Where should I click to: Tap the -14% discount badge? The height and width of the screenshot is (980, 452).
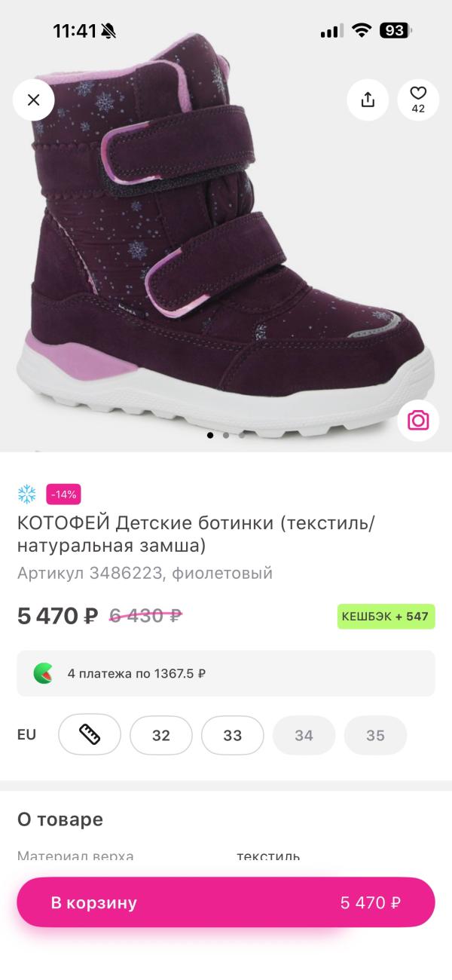63,495
